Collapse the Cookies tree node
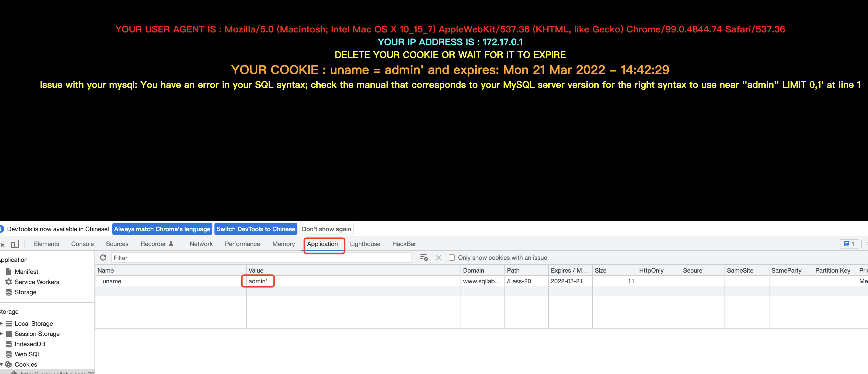Viewport: 868px width, 374px height. coord(1,365)
